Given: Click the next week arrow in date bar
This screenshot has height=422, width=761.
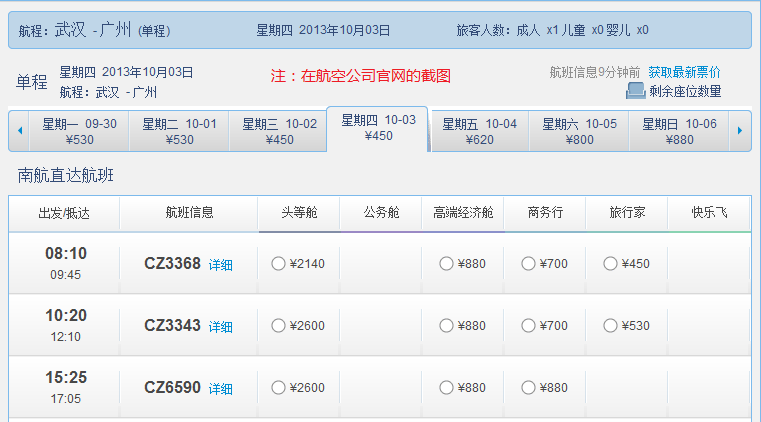Looking at the screenshot, I should (740, 130).
